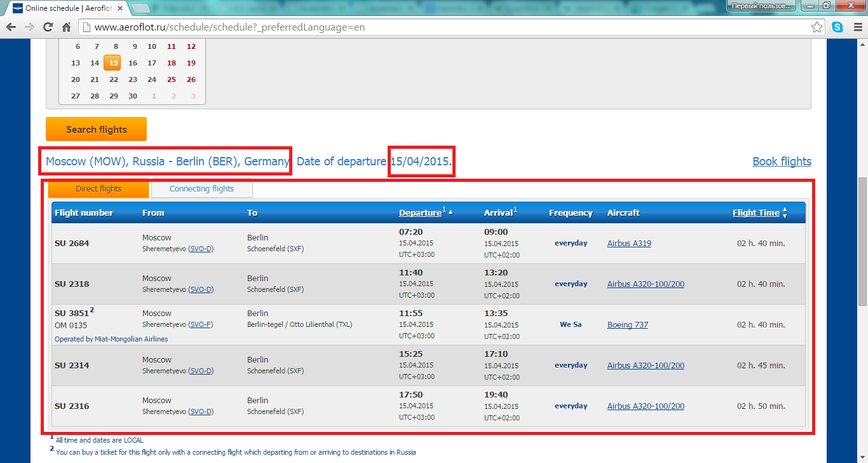
Task: Open SVO-D terminal link for SU 2318
Action: pos(201,289)
